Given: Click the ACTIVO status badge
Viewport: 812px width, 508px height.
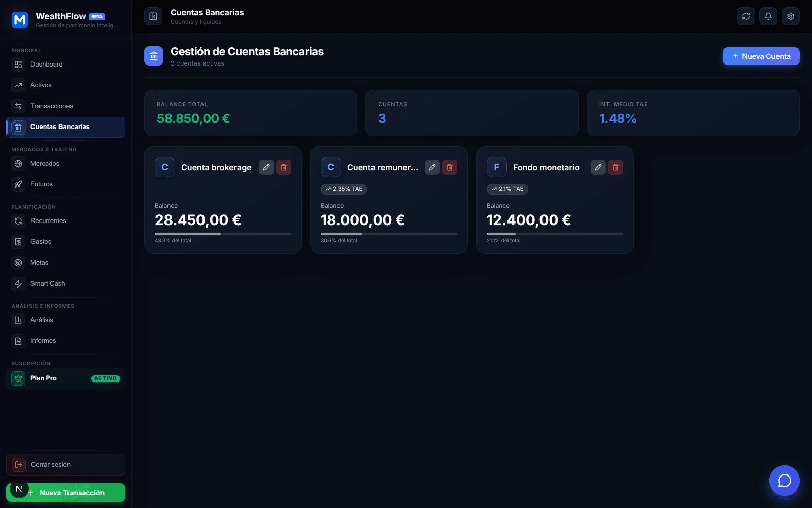Looking at the screenshot, I should click(106, 378).
